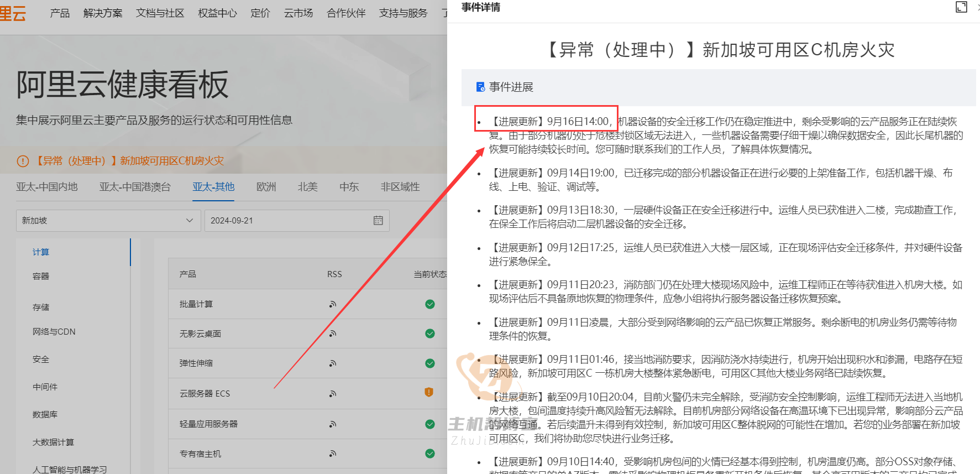Image resolution: width=980 pixels, height=474 pixels.
Task: Select the 大数据计算 category
Action: (x=53, y=442)
